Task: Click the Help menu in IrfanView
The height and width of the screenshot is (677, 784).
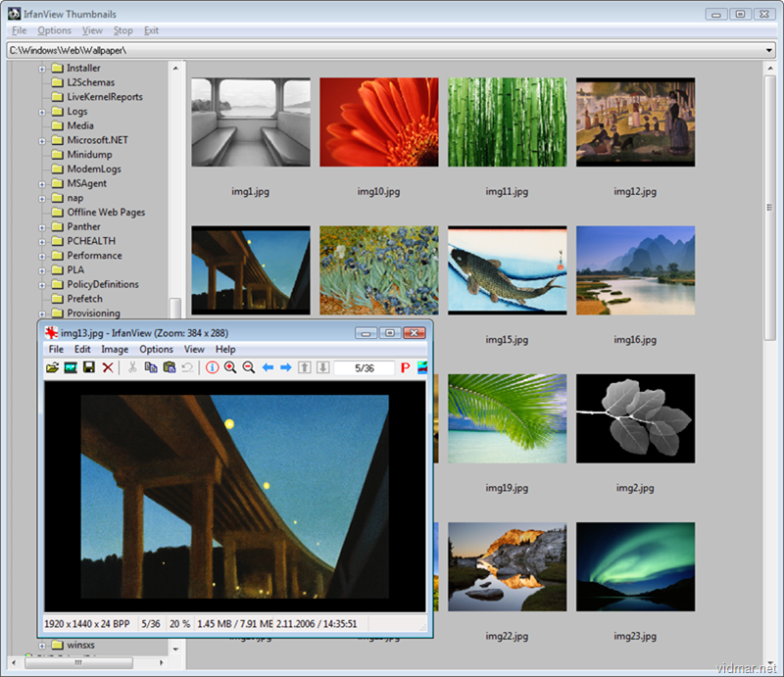Action: [x=225, y=349]
